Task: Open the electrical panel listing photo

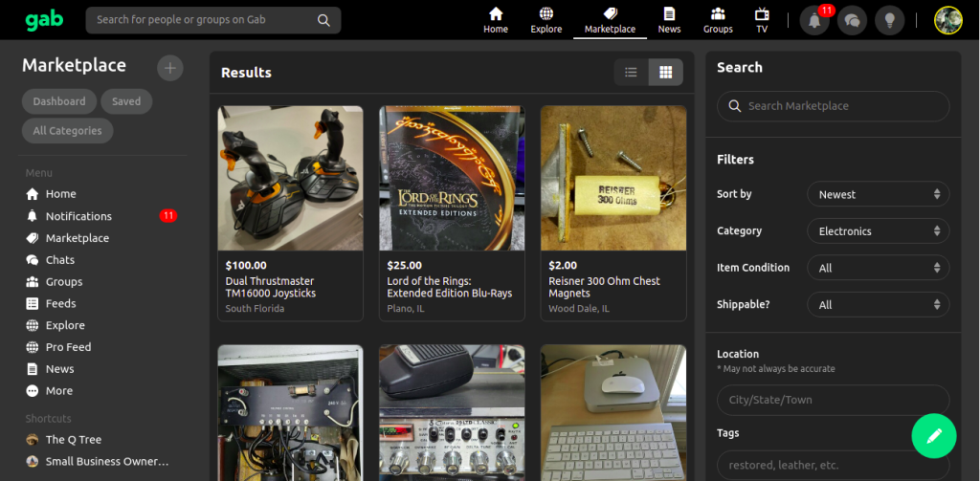Action: [x=290, y=413]
